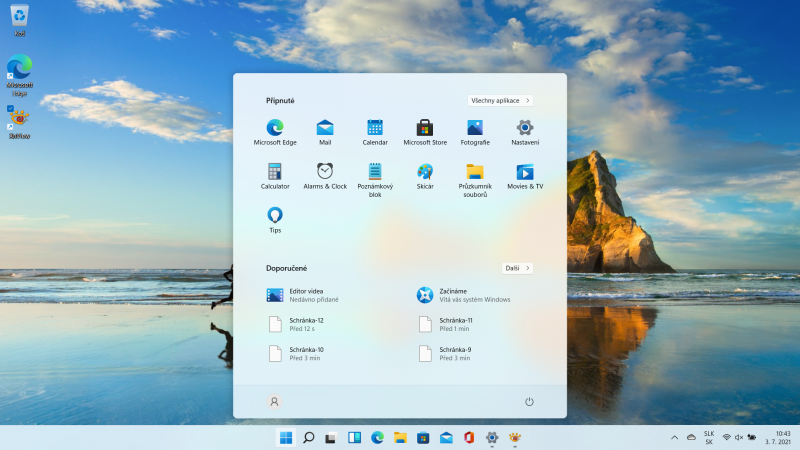Show hidden tray icons chevron

coord(674,438)
